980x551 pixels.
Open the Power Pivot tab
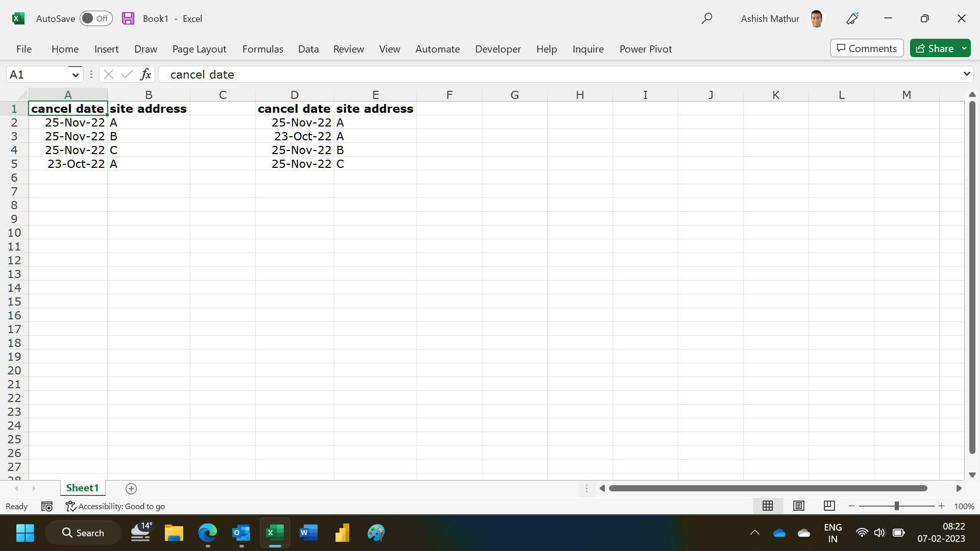(x=645, y=49)
